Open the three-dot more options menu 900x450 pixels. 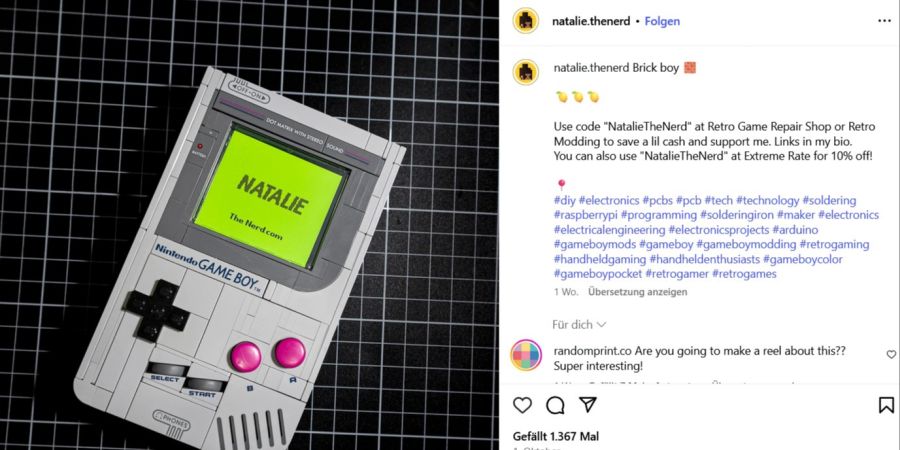click(885, 21)
